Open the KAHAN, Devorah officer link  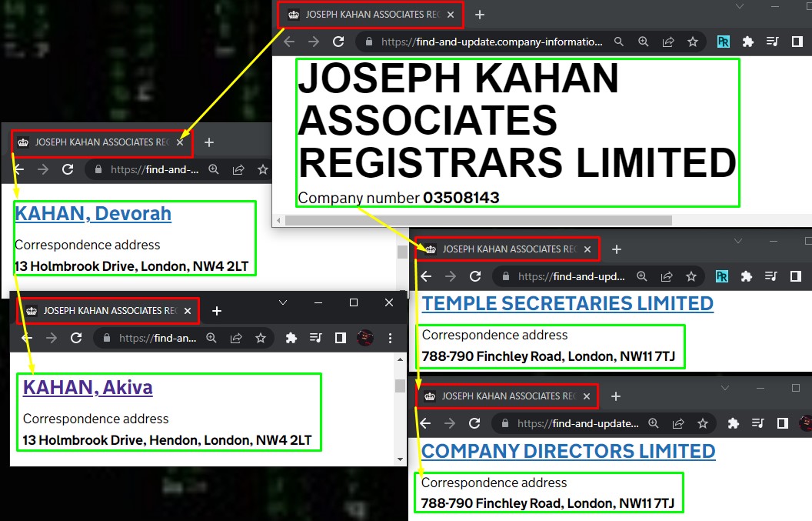tap(93, 214)
